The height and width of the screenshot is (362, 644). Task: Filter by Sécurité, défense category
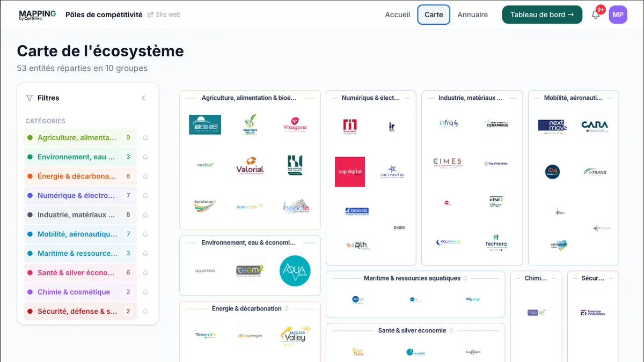80,312
